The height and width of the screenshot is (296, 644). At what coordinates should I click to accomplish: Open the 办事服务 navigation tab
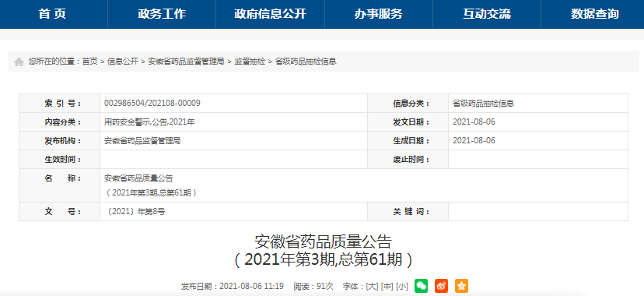379,14
